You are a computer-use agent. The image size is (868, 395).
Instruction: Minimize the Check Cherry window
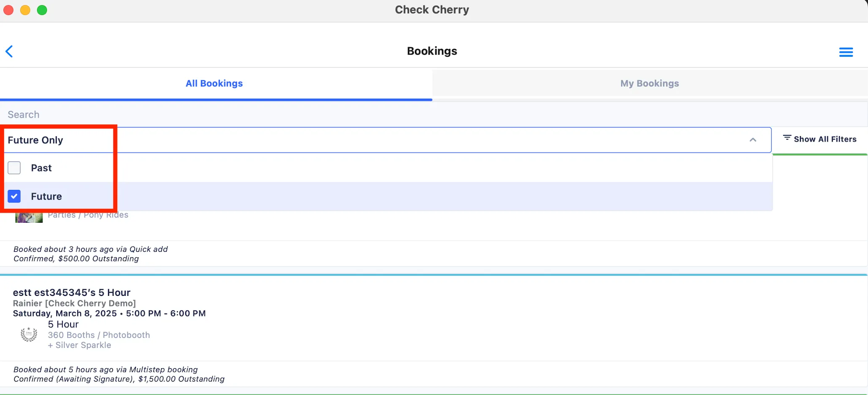click(x=25, y=10)
